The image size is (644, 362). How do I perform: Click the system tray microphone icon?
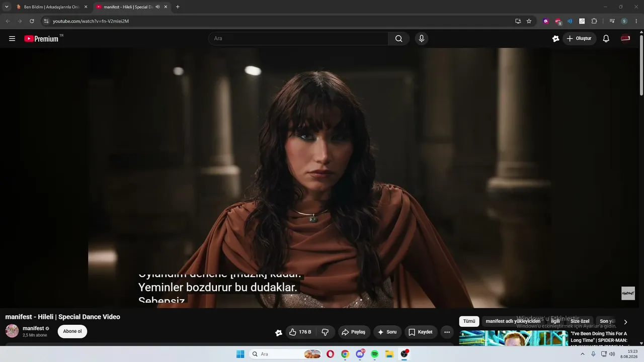coord(593,354)
